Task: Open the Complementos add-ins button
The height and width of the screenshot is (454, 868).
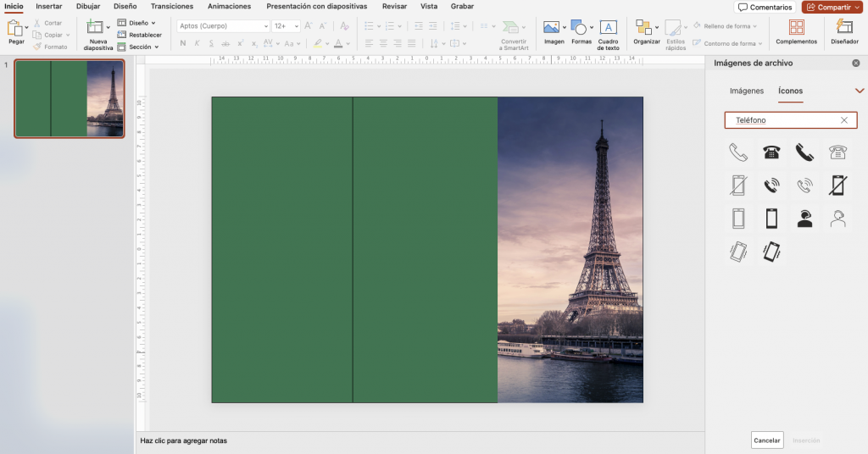Action: tap(796, 31)
